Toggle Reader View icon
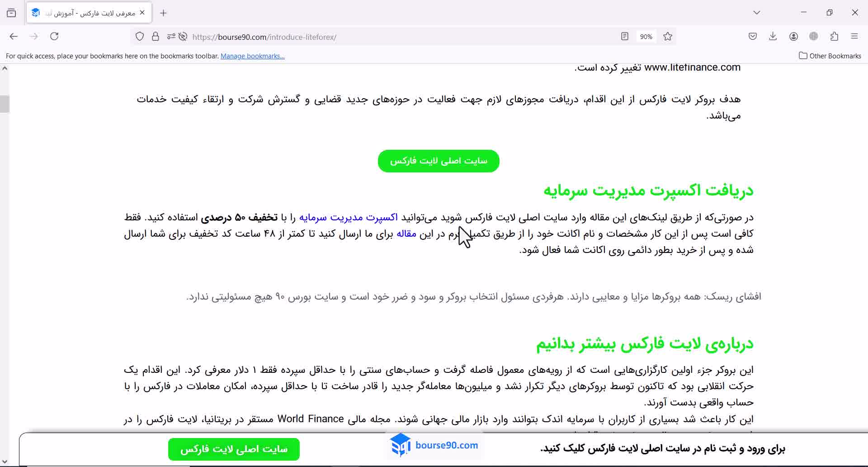Screen dimensions: 868x467 click(625, 37)
